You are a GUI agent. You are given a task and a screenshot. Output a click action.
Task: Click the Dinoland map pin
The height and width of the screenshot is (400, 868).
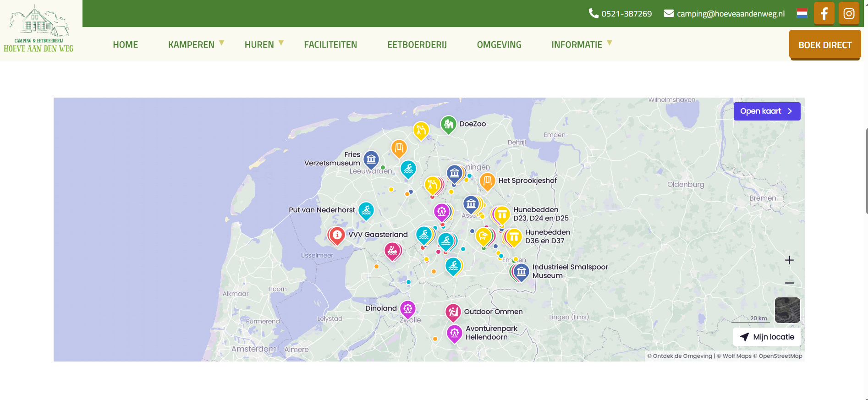407,308
